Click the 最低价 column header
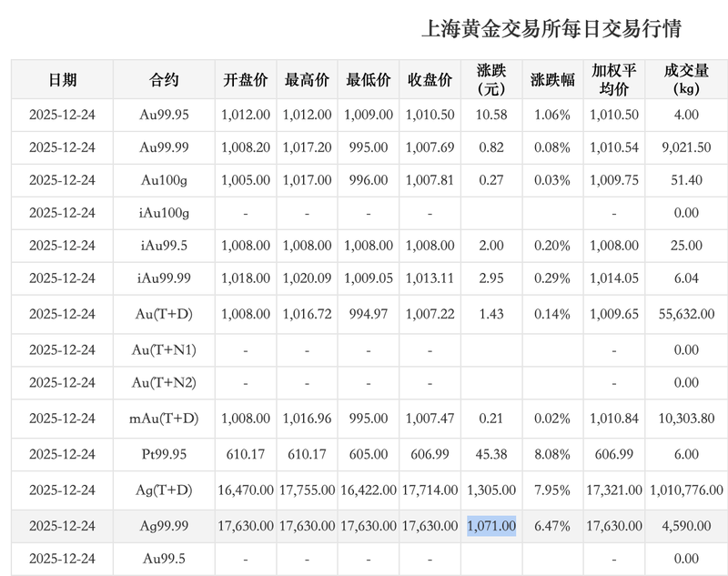The height and width of the screenshot is (576, 728). point(366,79)
